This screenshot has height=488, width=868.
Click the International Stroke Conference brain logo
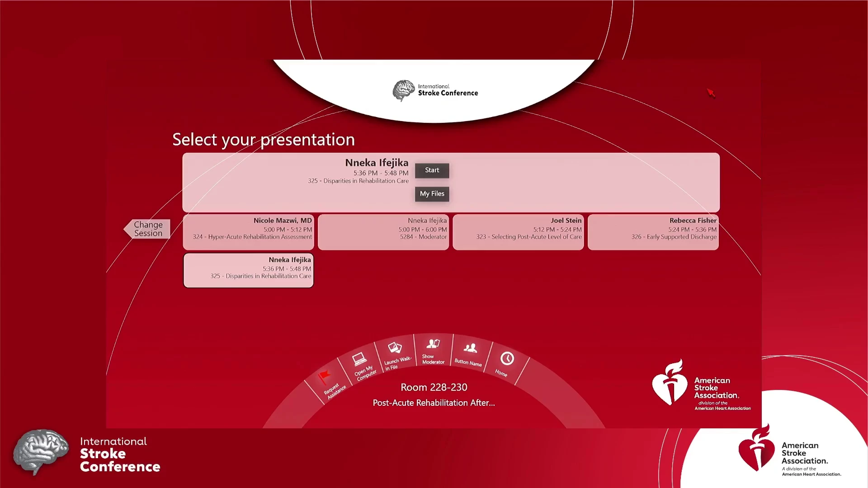(x=403, y=90)
